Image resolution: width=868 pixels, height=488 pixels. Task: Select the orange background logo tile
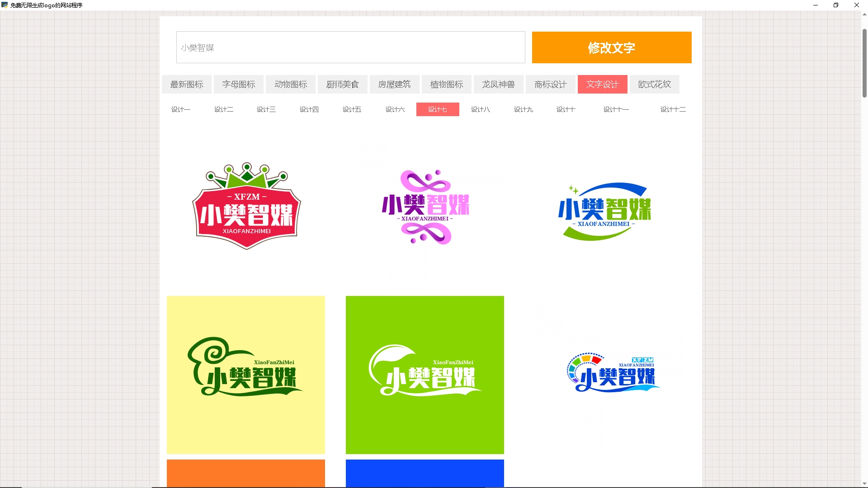tap(246, 473)
